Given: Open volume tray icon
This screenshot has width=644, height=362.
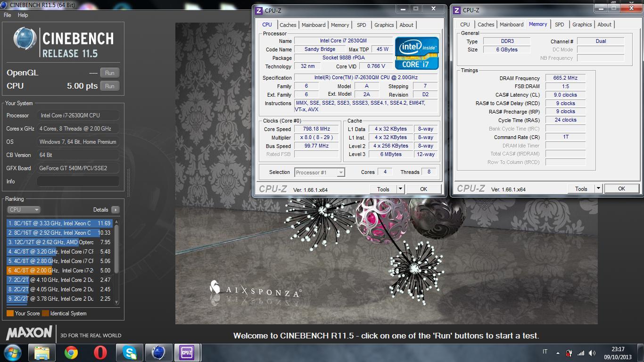Looking at the screenshot, I should [592, 353].
